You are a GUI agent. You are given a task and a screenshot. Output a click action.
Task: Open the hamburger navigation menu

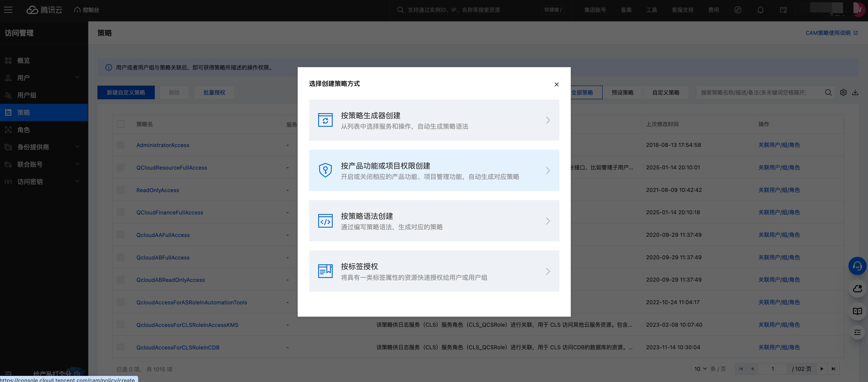pos(8,10)
